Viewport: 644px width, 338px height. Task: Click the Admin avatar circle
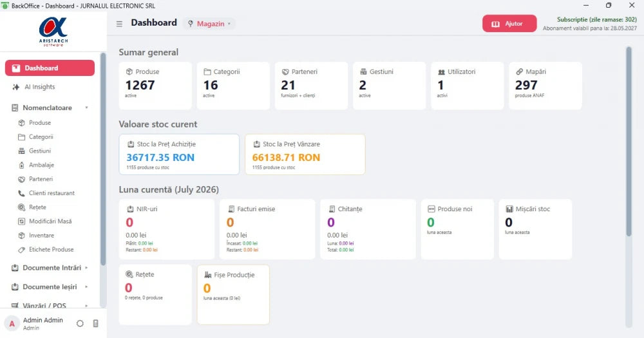point(12,324)
